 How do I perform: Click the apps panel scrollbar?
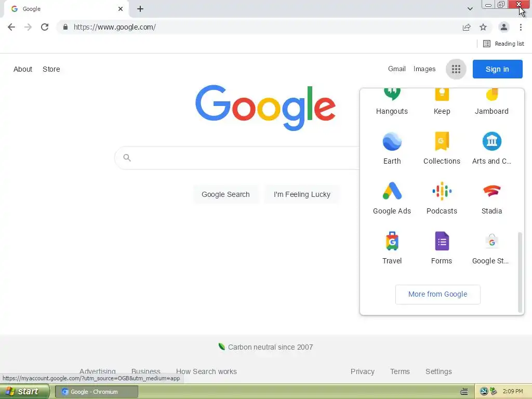point(520,272)
